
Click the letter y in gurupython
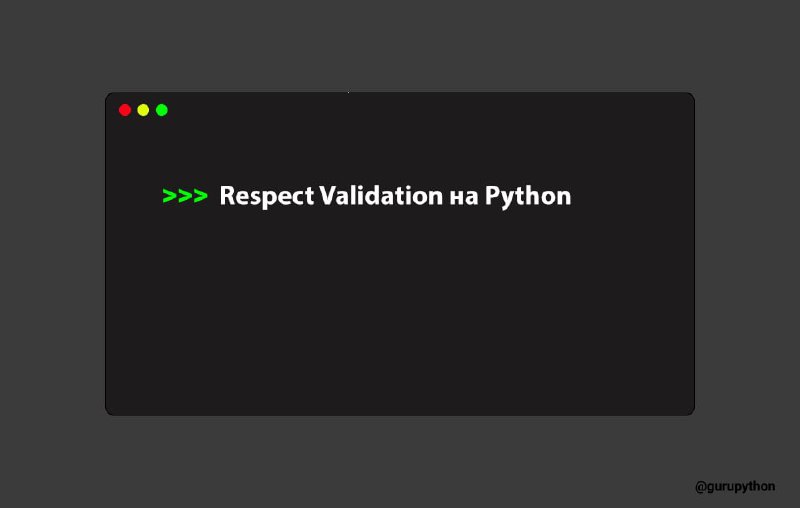[744, 488]
